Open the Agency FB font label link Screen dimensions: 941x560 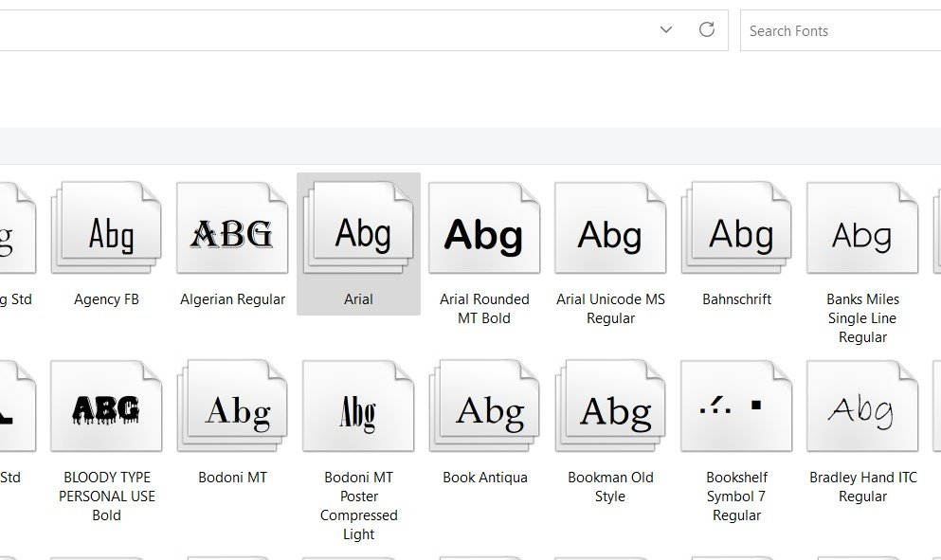[x=106, y=298]
